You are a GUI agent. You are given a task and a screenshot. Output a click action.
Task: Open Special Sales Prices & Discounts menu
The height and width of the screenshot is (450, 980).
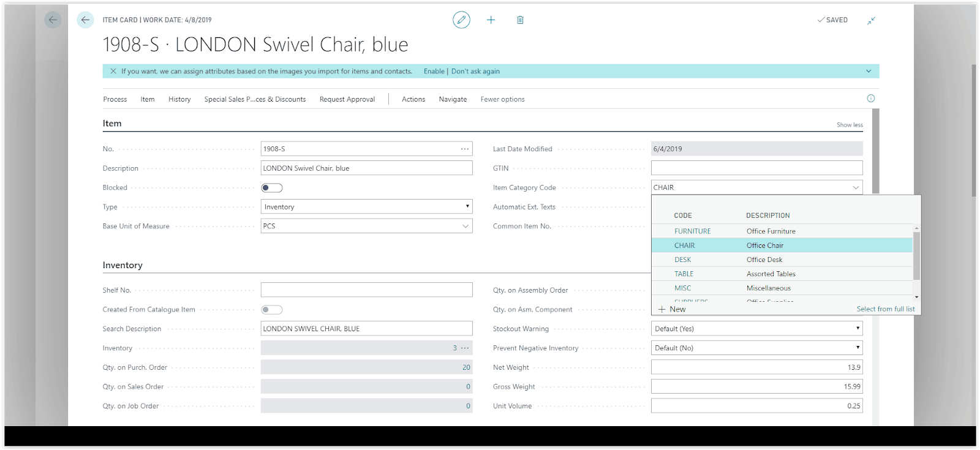click(x=255, y=99)
